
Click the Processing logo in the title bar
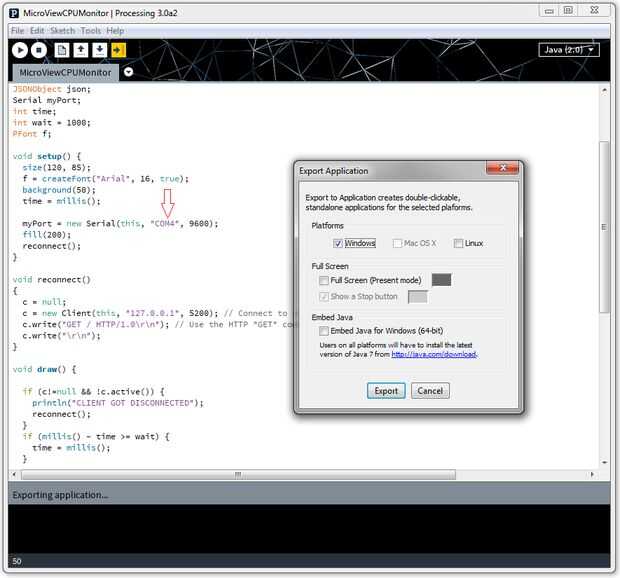pyautogui.click(x=14, y=13)
